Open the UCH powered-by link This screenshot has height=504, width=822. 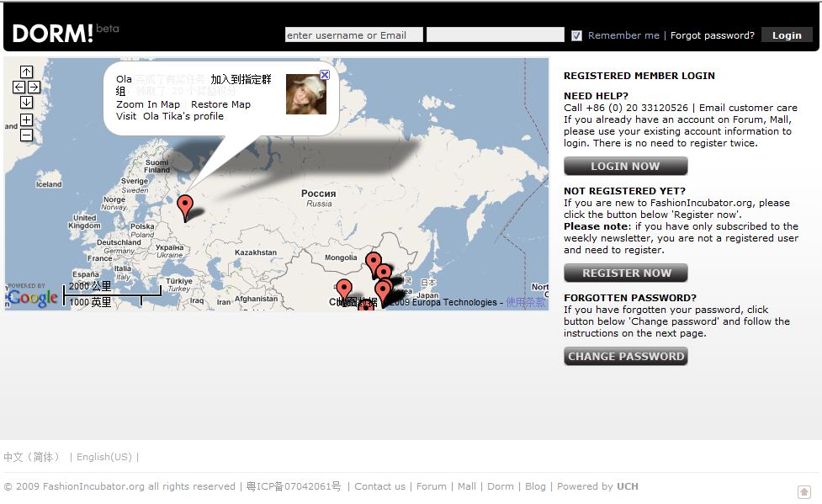628,486
